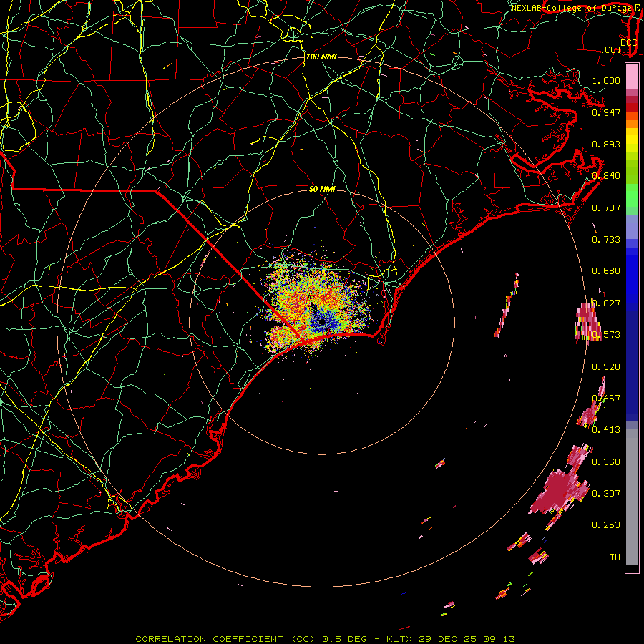Click the 0.253 color scale value
644x644 pixels.
(x=606, y=525)
